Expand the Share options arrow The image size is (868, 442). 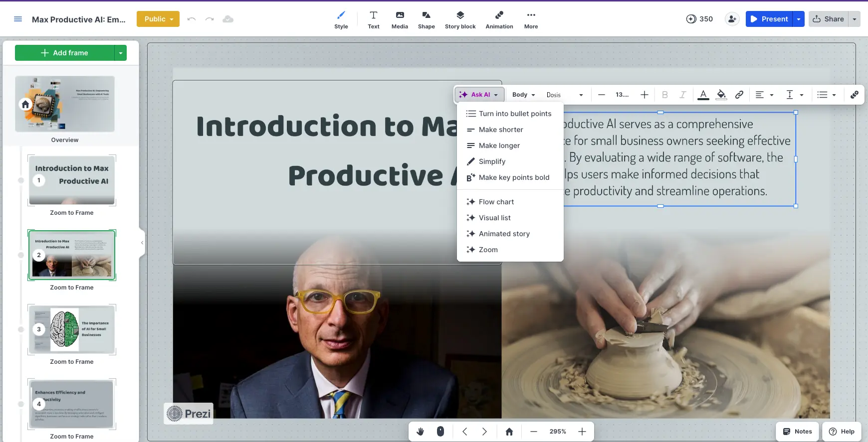(x=855, y=19)
